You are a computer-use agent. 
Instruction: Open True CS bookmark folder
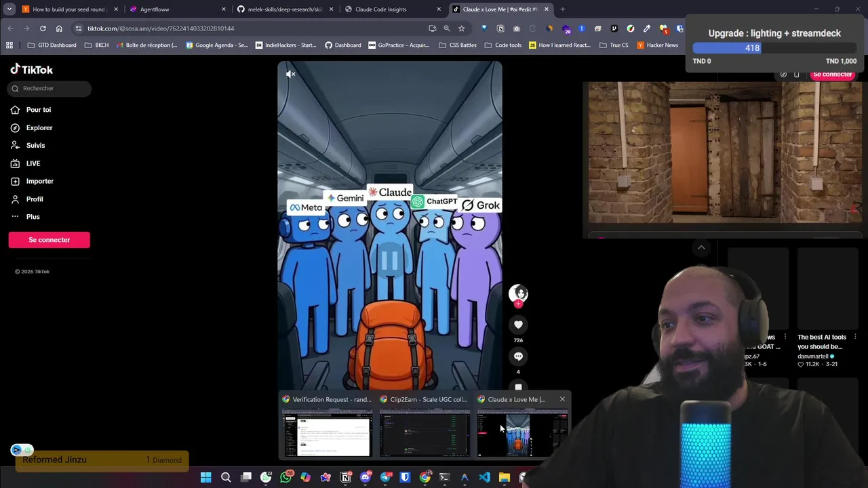[613, 45]
